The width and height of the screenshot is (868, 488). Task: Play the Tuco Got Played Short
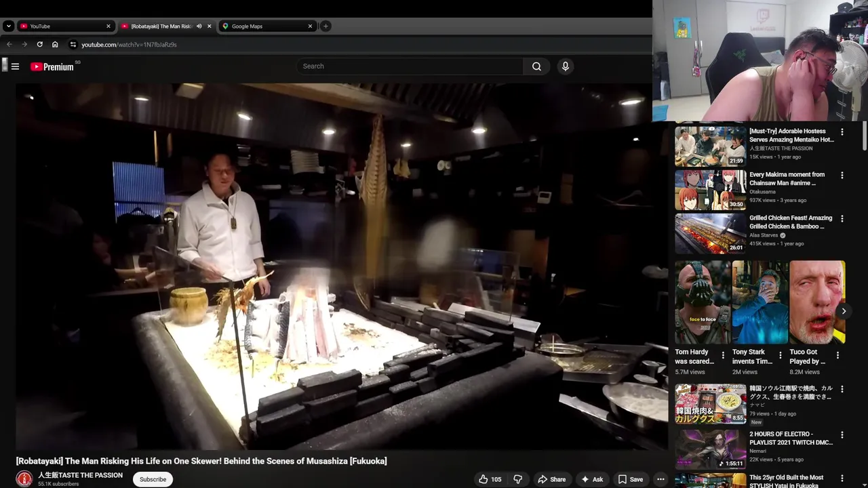tap(817, 302)
